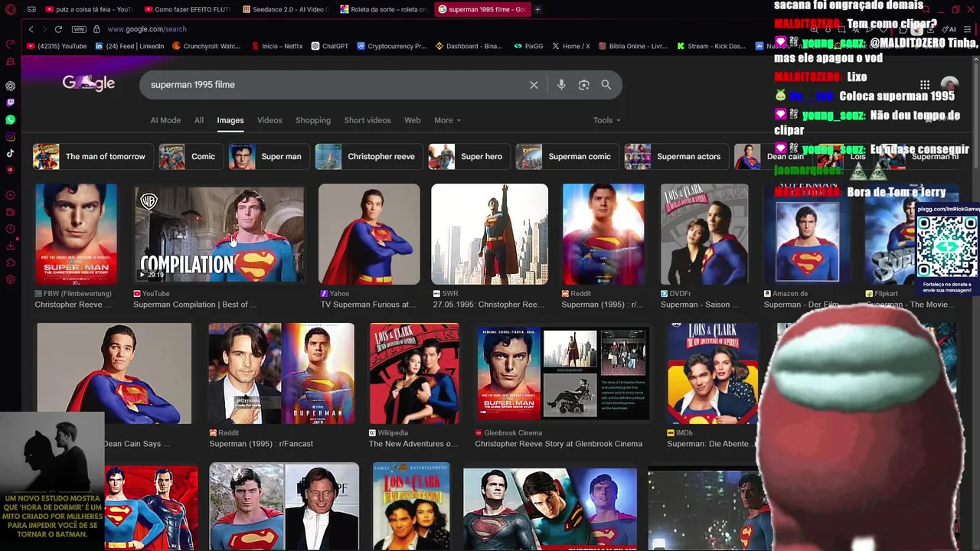Image resolution: width=980 pixels, height=551 pixels.
Task: Click the site lock icon
Action: [96, 29]
